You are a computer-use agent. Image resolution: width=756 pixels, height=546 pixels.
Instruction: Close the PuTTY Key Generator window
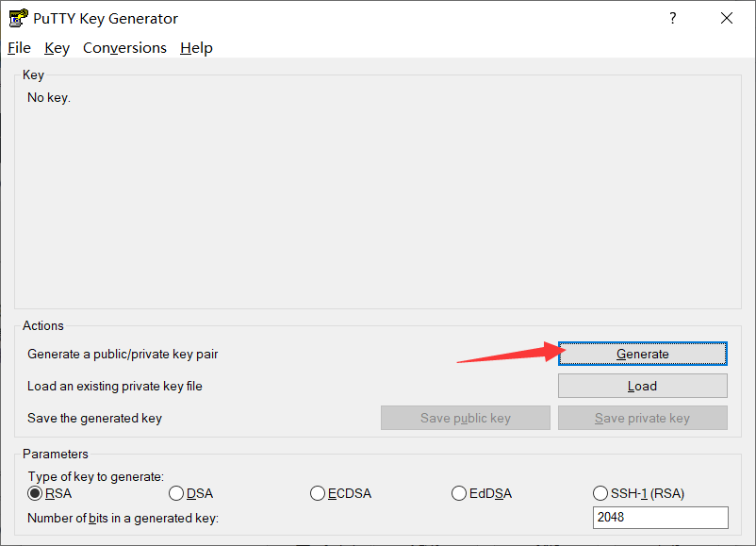coord(726,18)
